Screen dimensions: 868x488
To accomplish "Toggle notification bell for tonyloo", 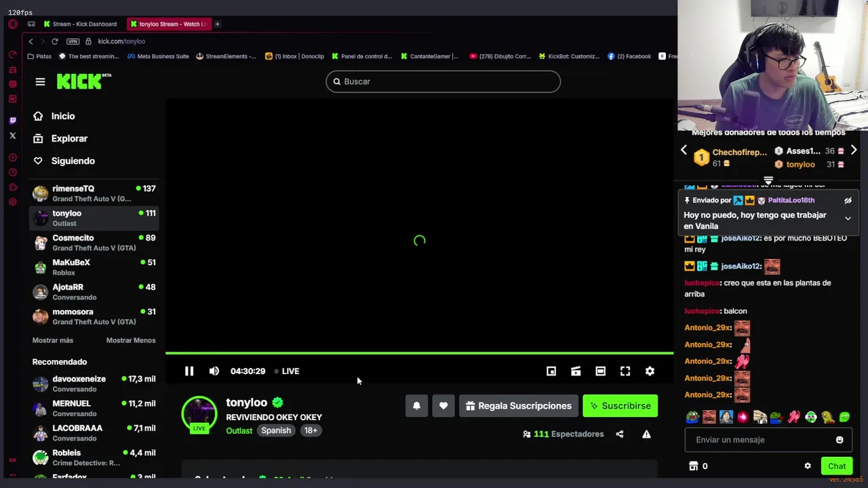I will pos(416,406).
